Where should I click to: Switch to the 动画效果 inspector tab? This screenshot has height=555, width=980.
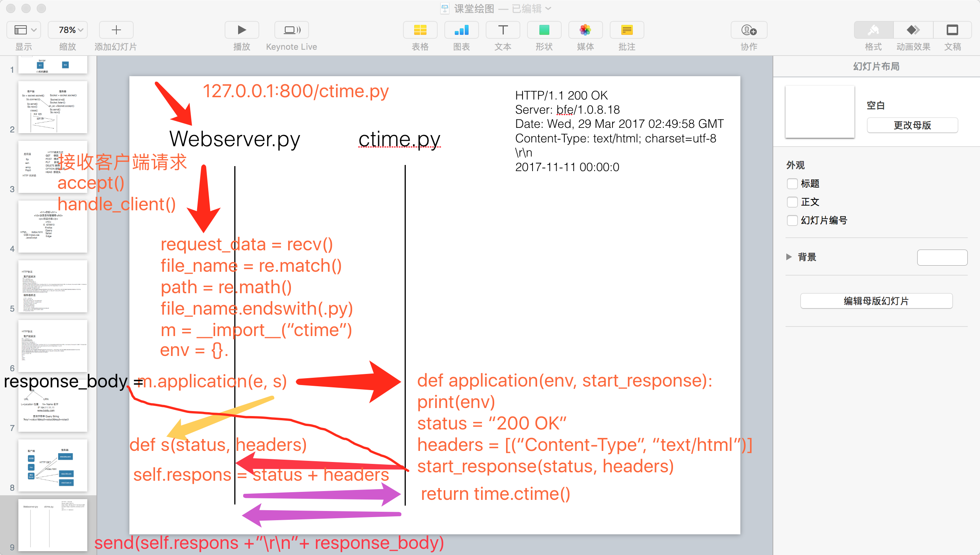point(913,30)
